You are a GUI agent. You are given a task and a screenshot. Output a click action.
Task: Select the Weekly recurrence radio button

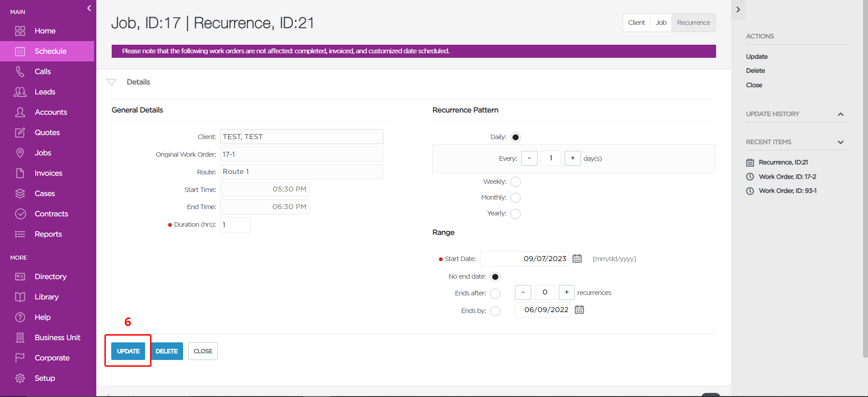point(515,182)
